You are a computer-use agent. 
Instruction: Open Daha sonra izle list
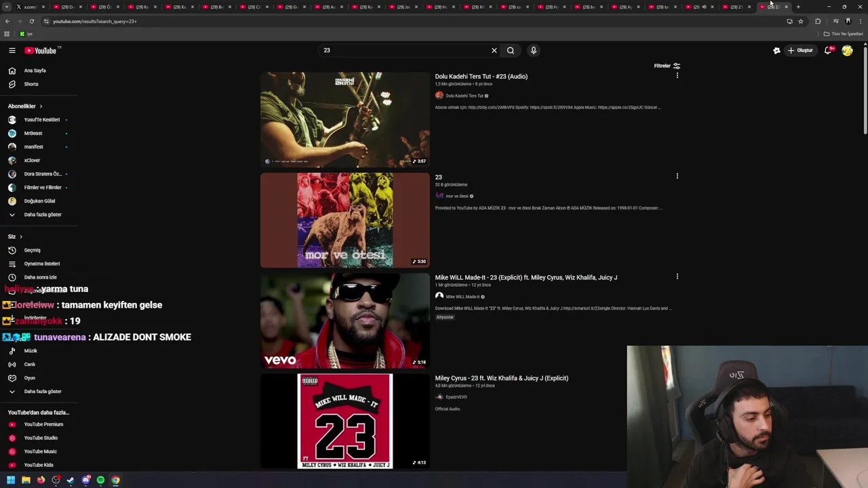click(39, 277)
